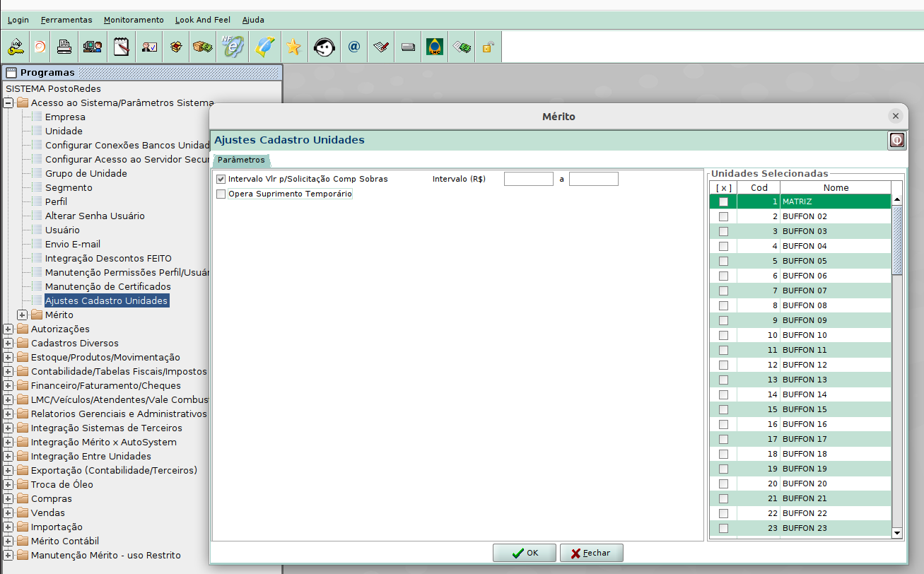The height and width of the screenshot is (574, 924).
Task: Click the @ email icon in toolbar
Action: click(x=354, y=47)
